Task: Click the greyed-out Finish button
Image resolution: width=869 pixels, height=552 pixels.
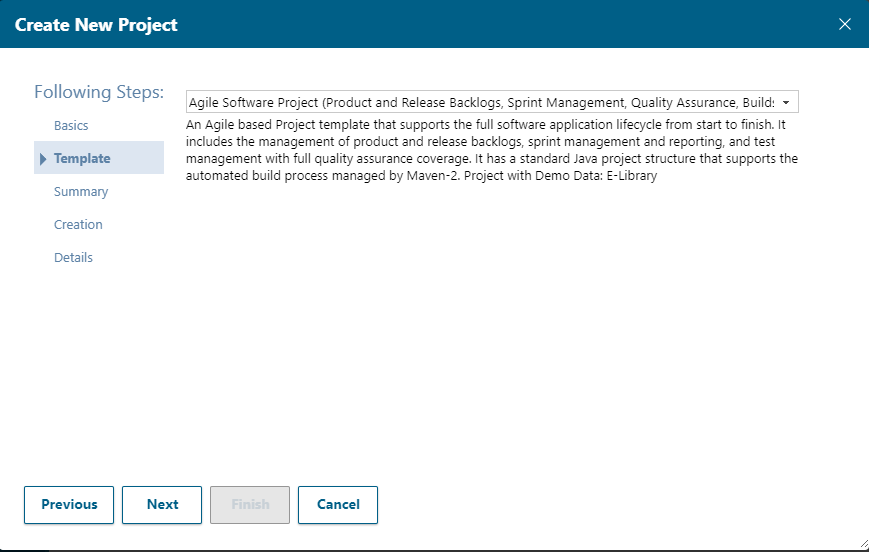Action: [x=250, y=505]
